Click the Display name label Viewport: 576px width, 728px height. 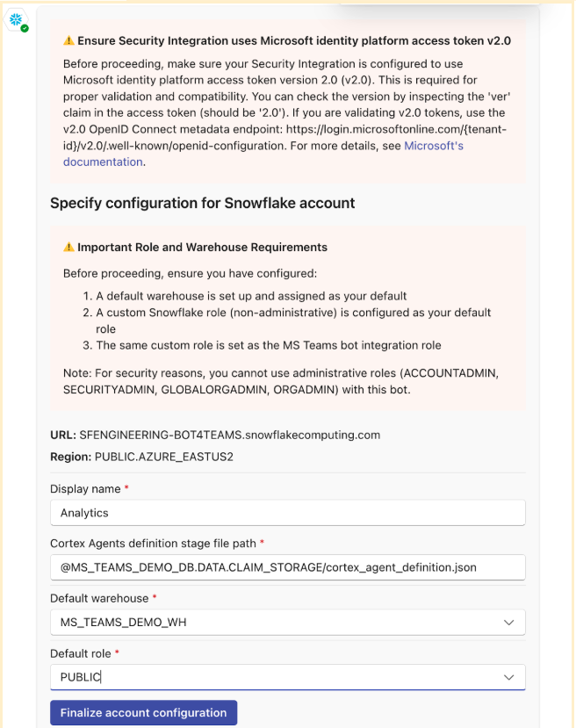(85, 489)
